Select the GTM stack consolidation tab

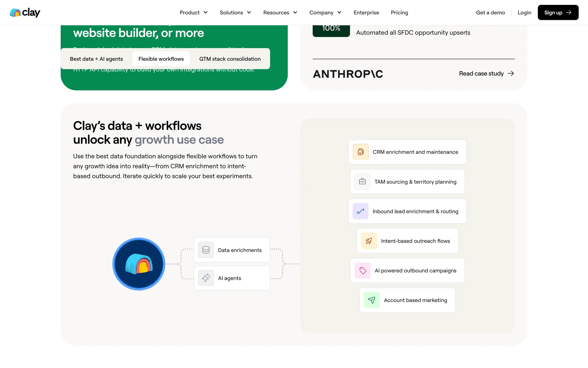[230, 59]
